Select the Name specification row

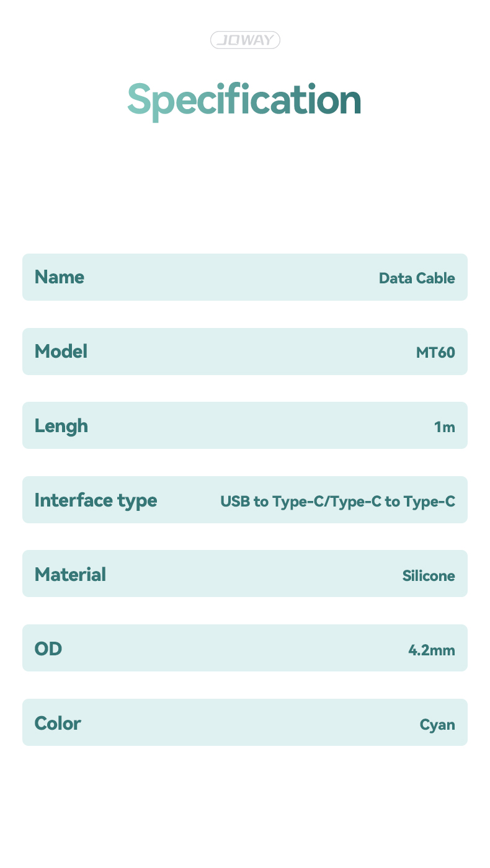245,277
